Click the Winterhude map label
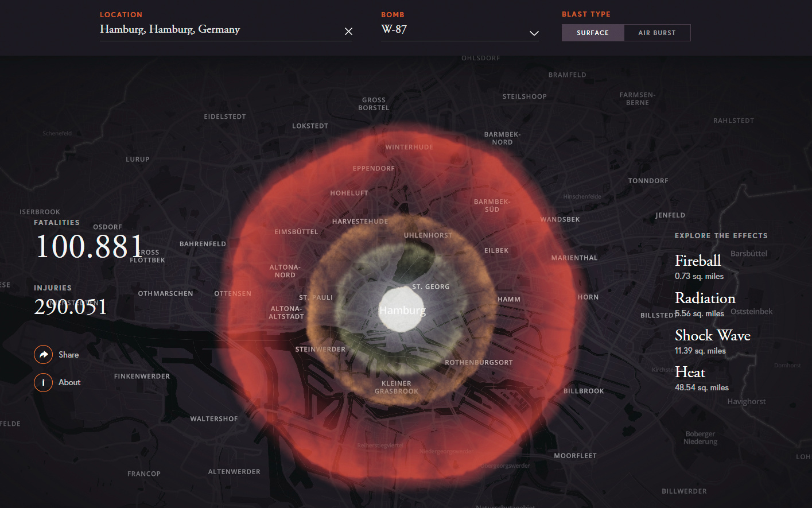Screen dimensions: 812x508 pos(409,148)
